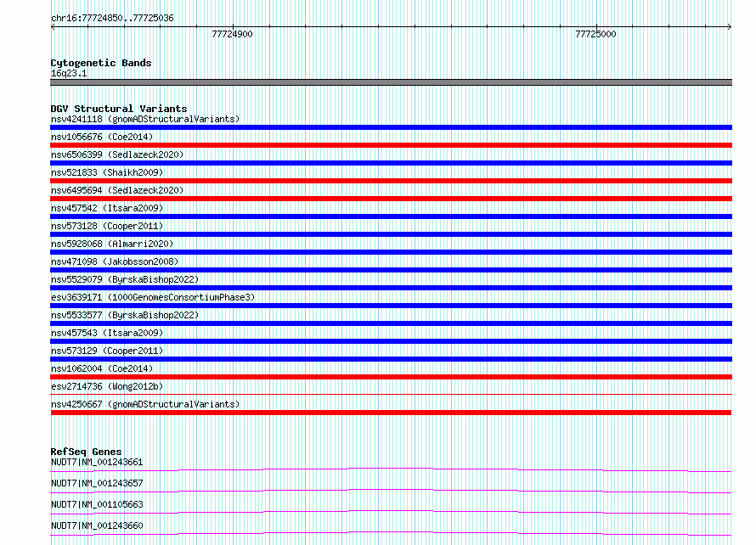Select the blue bar of nsv471098
This screenshot has width=756, height=545.
[391, 270]
